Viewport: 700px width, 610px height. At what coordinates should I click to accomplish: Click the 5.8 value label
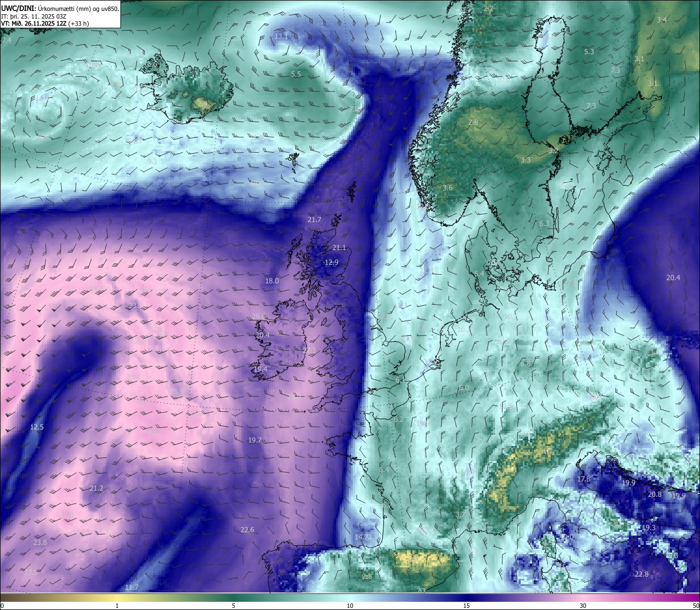pyautogui.click(x=526, y=363)
